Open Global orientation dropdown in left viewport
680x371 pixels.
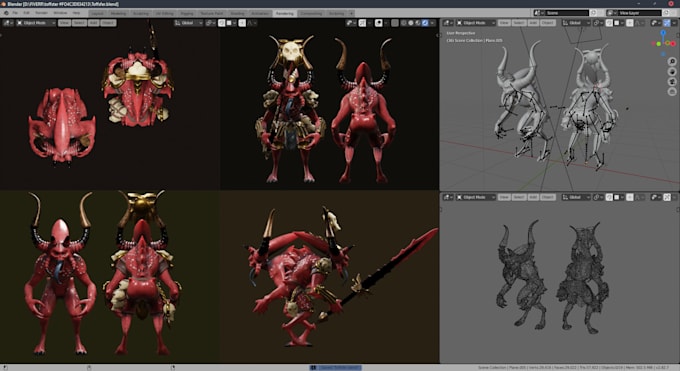point(188,23)
